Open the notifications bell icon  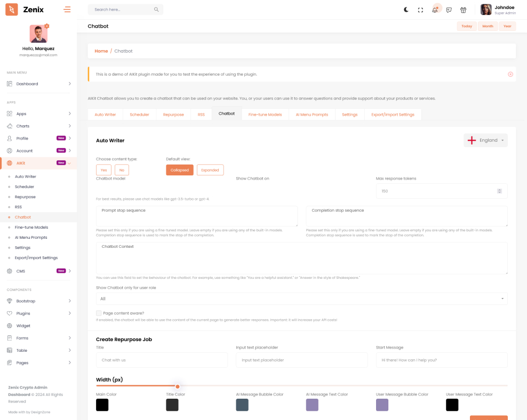pyautogui.click(x=436, y=10)
